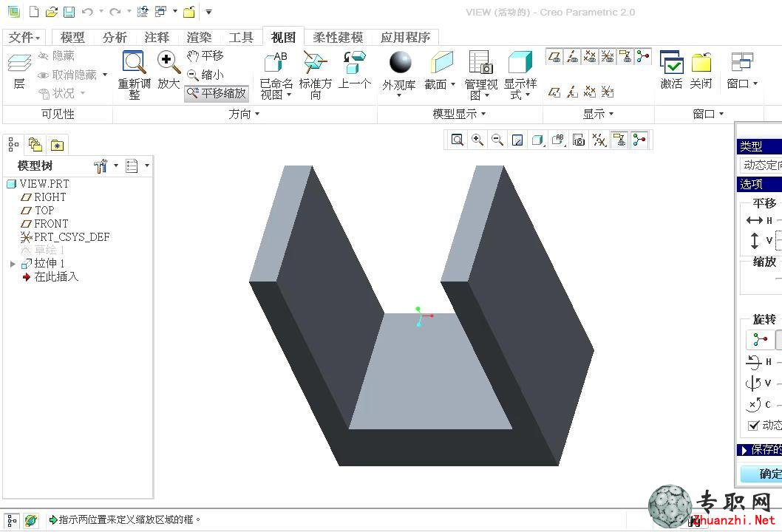Open Folder Browser tab in navigator

pyautogui.click(x=35, y=145)
